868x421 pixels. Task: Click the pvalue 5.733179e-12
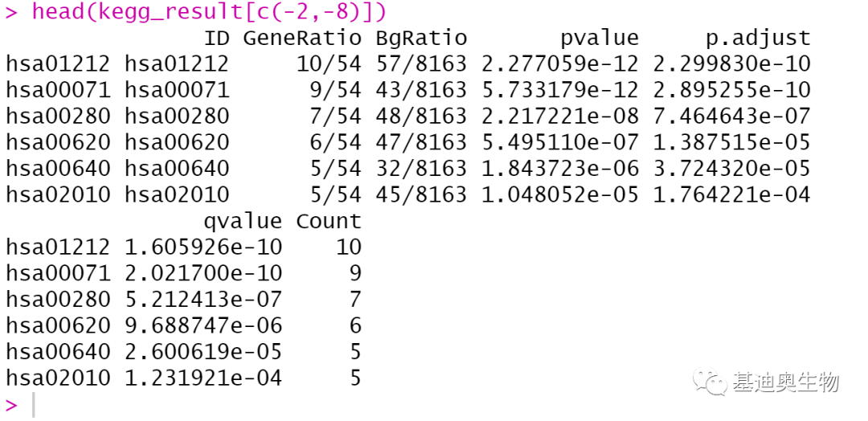coord(560,90)
